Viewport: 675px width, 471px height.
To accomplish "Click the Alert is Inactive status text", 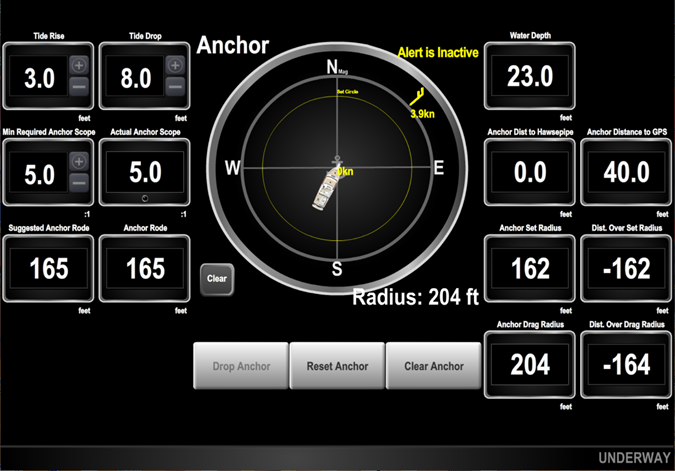I will click(x=437, y=52).
